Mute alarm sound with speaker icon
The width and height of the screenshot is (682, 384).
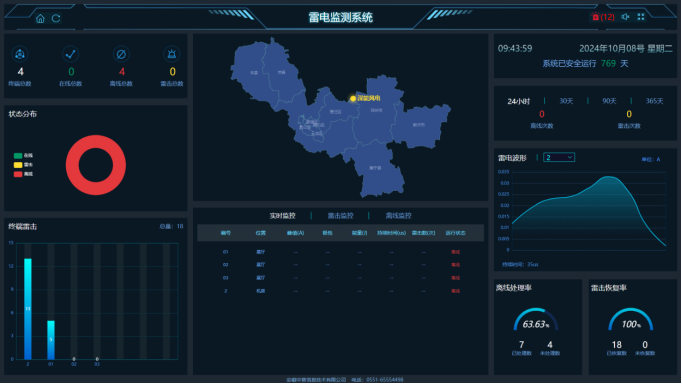(x=625, y=17)
